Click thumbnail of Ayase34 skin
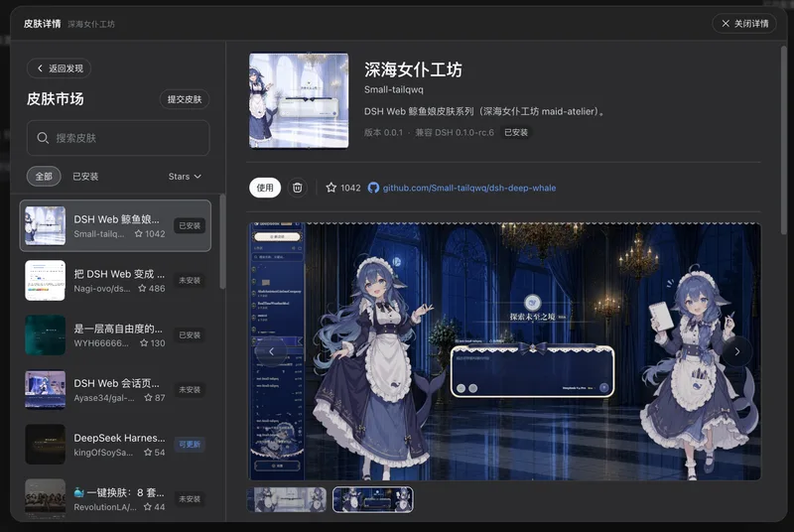Image resolution: width=794 pixels, height=532 pixels. click(45, 390)
